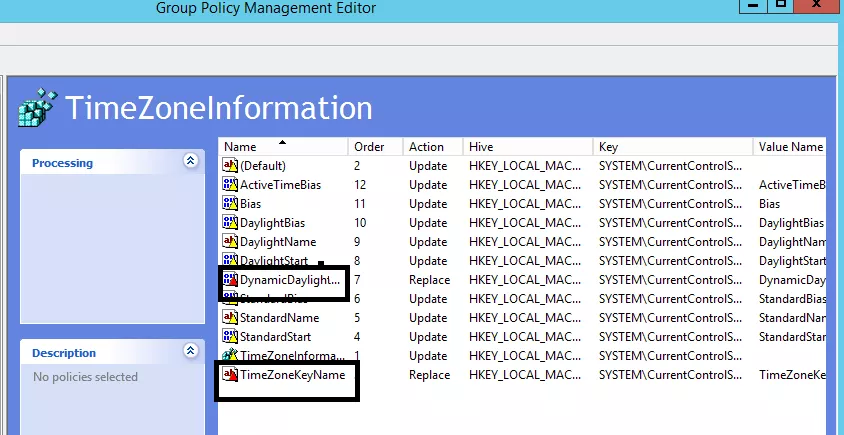Click the Processing panel title

tap(62, 163)
